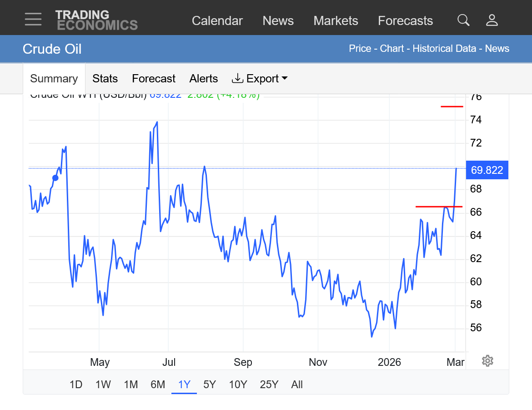Show All historical chart data
This screenshot has height=410, width=532.
click(297, 385)
